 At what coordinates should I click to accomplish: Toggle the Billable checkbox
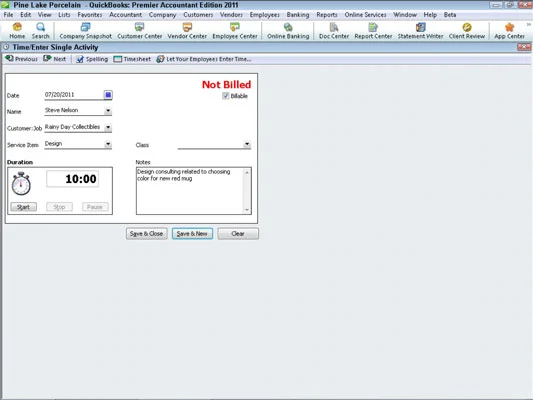coord(226,96)
